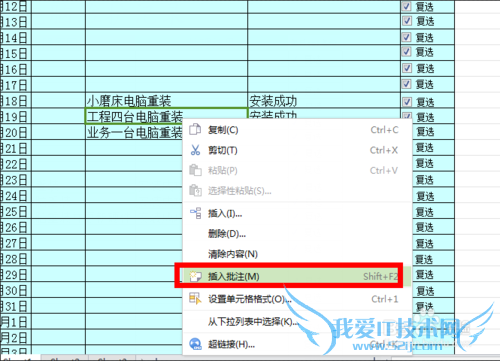The width and height of the screenshot is (500, 361).
Task: Click the 19日 date cell
Action: [x=16, y=117]
